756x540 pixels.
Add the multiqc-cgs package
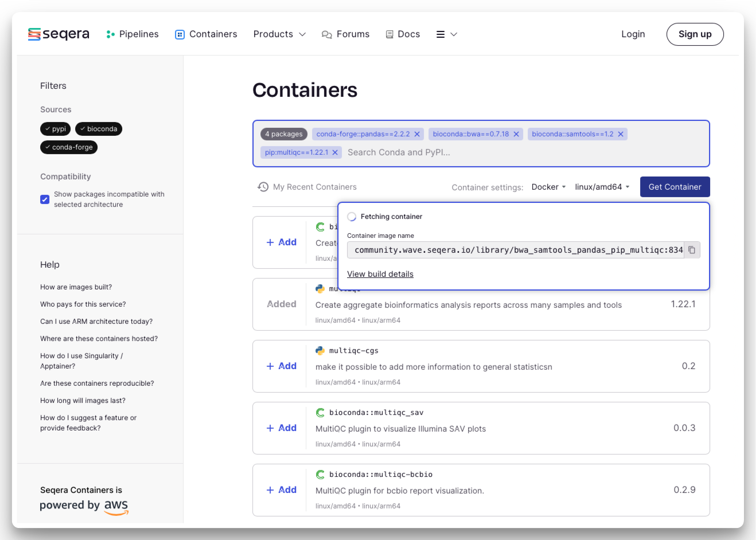pyautogui.click(x=282, y=366)
